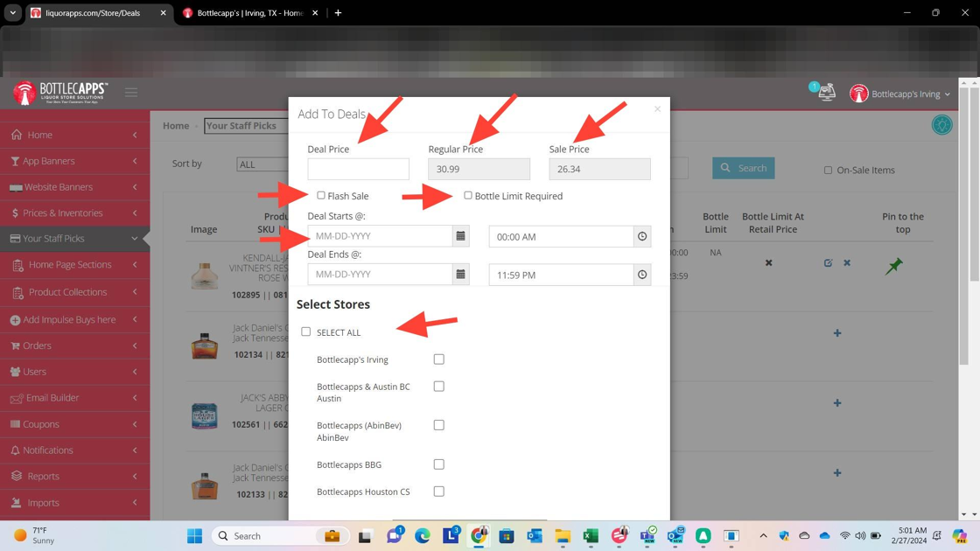Viewport: 980px width, 551px height.
Task: Delete the Kendall-Jackson deal row
Action: tap(847, 263)
